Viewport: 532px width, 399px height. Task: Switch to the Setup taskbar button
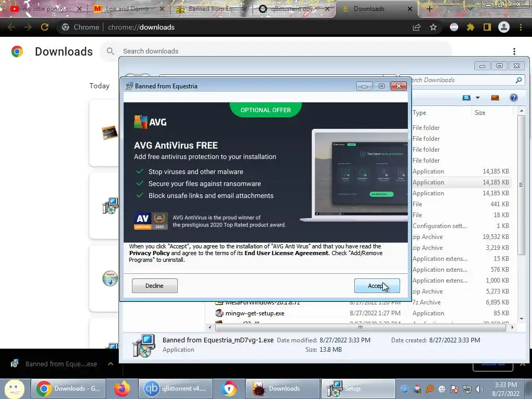pyautogui.click(x=358, y=389)
